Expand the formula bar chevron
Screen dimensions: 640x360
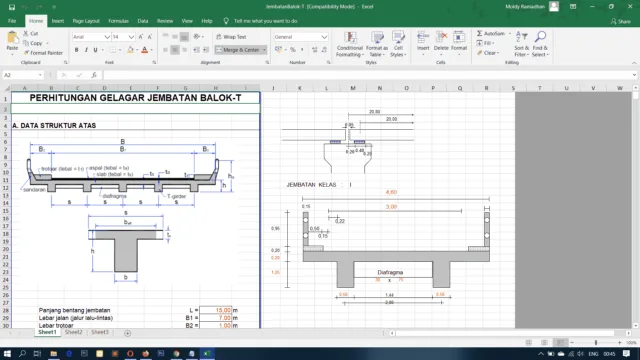click(x=634, y=75)
